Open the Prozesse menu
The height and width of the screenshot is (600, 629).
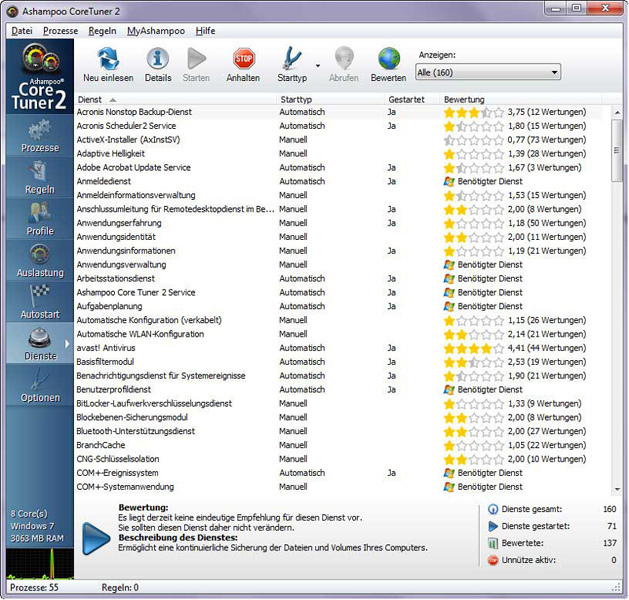click(x=61, y=31)
